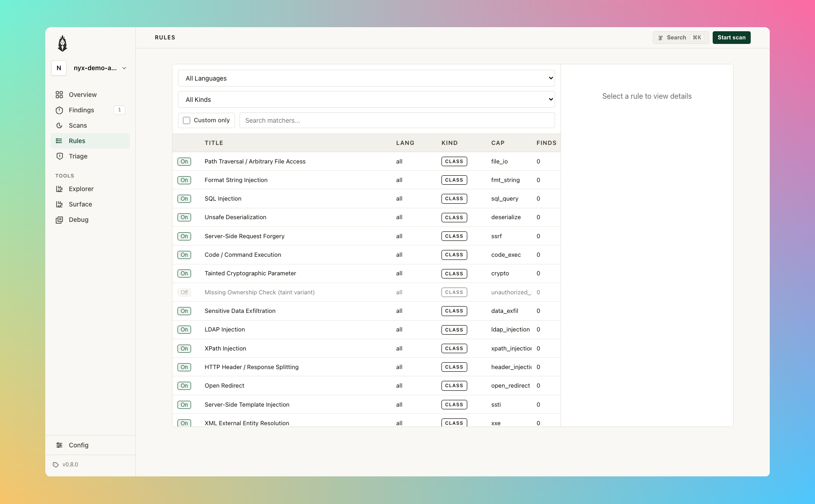Click the version tag icon

pyautogui.click(x=56, y=465)
